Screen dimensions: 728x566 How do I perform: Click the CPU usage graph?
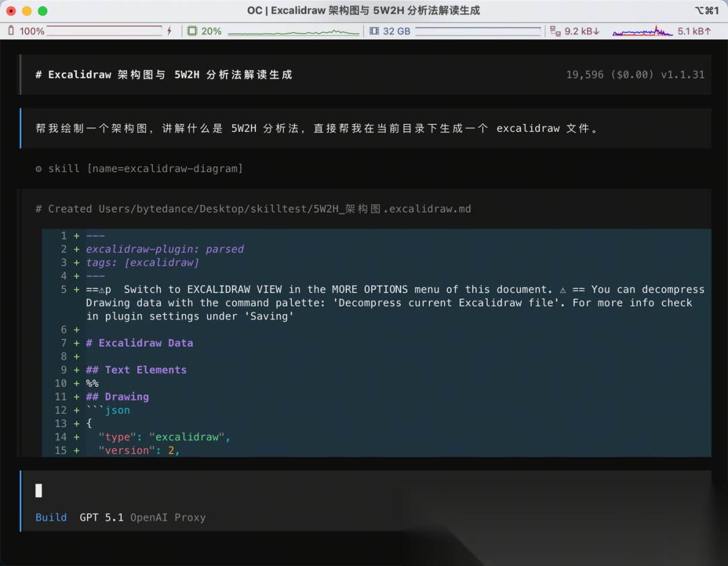pyautogui.click(x=293, y=31)
